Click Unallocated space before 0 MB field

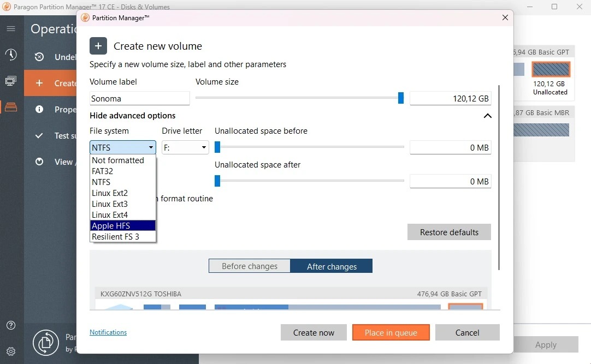(451, 147)
